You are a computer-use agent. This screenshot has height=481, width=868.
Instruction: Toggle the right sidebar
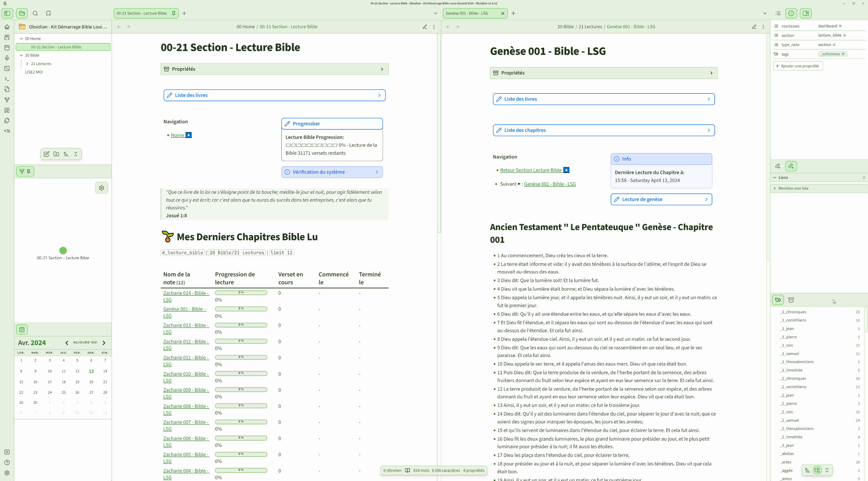point(806,13)
